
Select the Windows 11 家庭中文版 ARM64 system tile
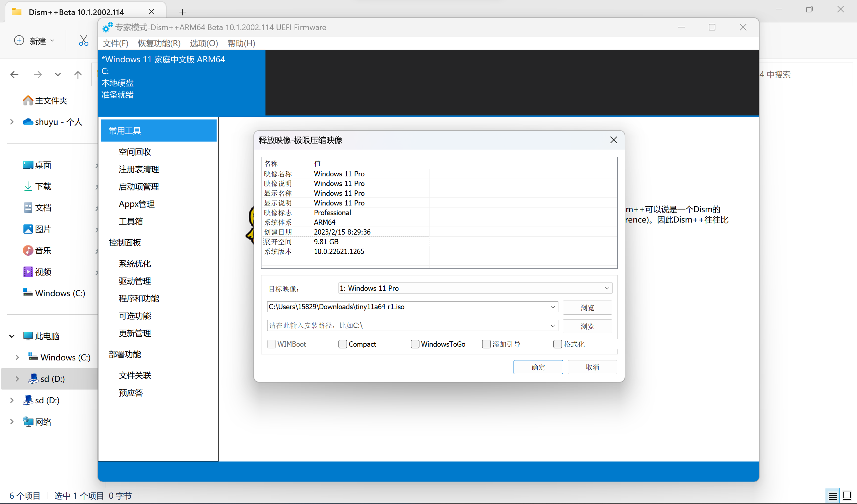point(181,82)
